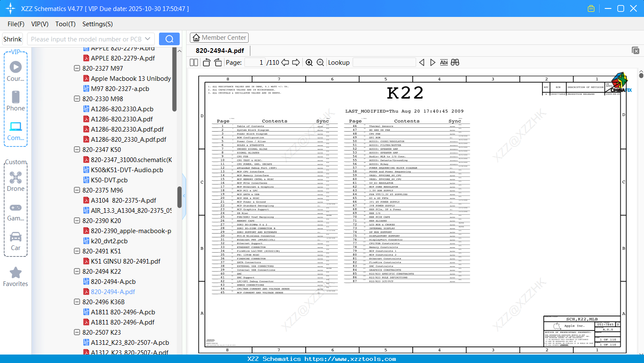Collapse the sidebar using the splitter handle
The width and height of the screenshot is (644, 363).
tap(184, 196)
